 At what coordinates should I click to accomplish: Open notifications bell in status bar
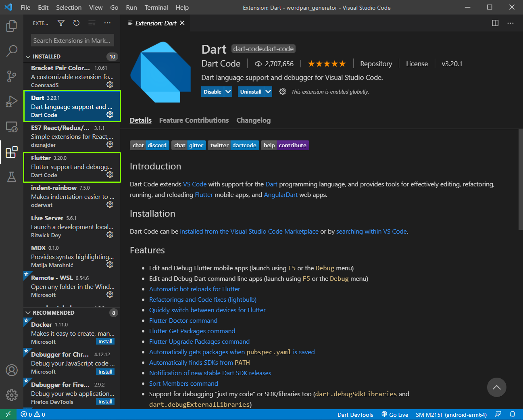tap(513, 414)
